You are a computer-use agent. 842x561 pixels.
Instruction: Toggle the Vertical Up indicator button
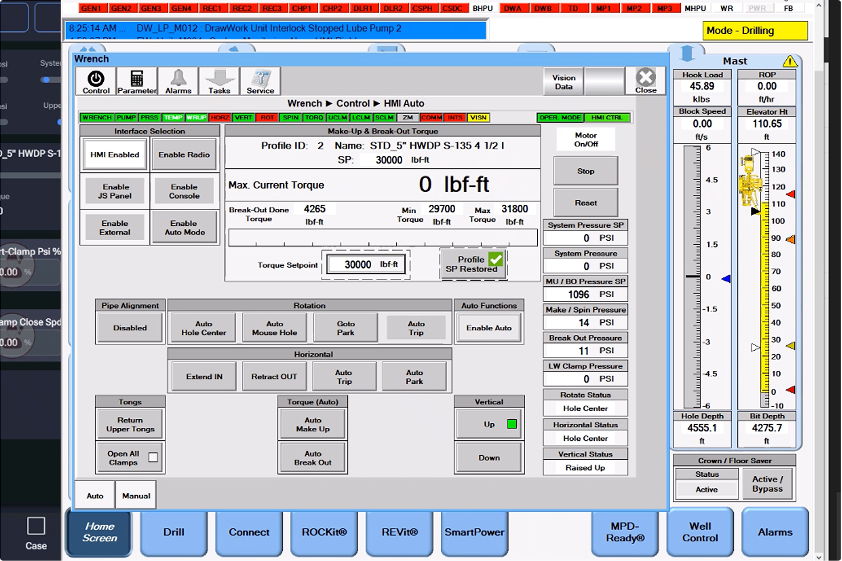coord(489,424)
